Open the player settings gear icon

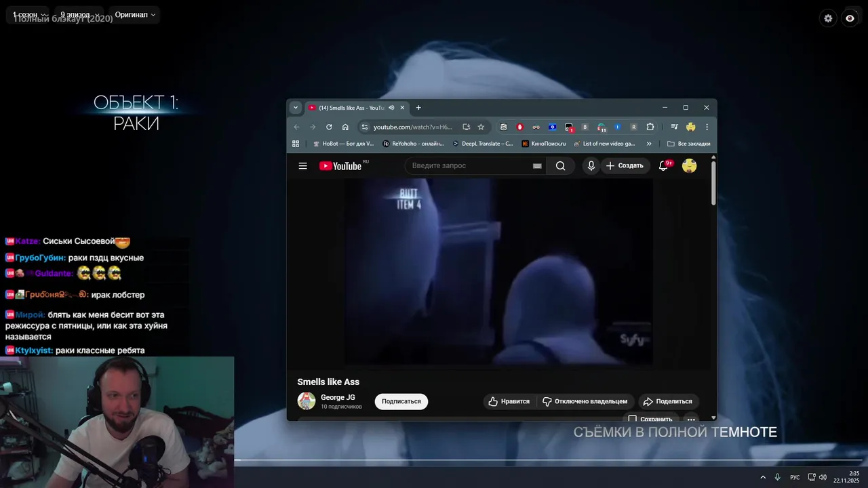click(x=828, y=18)
